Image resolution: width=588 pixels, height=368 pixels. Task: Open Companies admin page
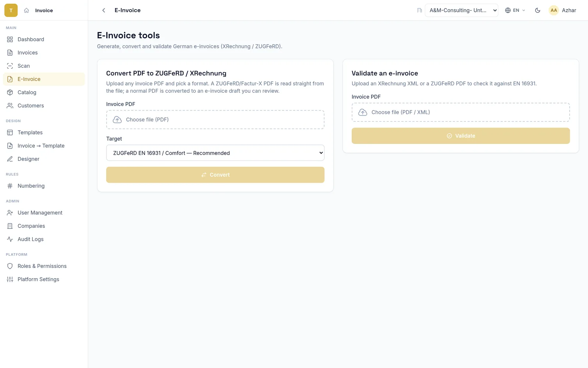44,226
